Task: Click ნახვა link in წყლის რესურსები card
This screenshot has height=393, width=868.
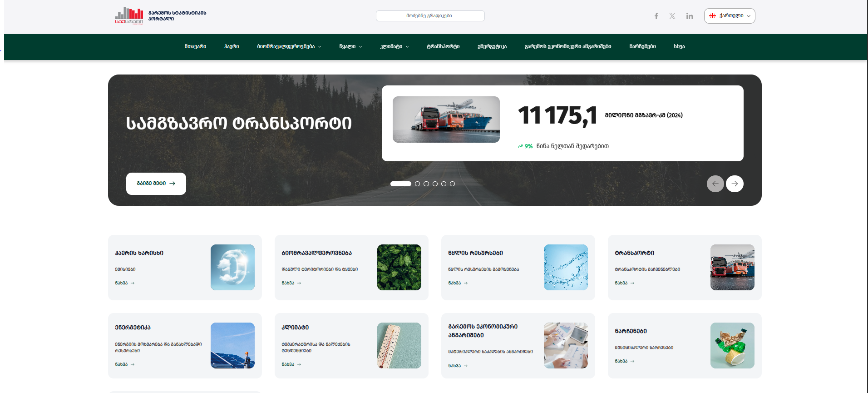Action: pos(458,283)
